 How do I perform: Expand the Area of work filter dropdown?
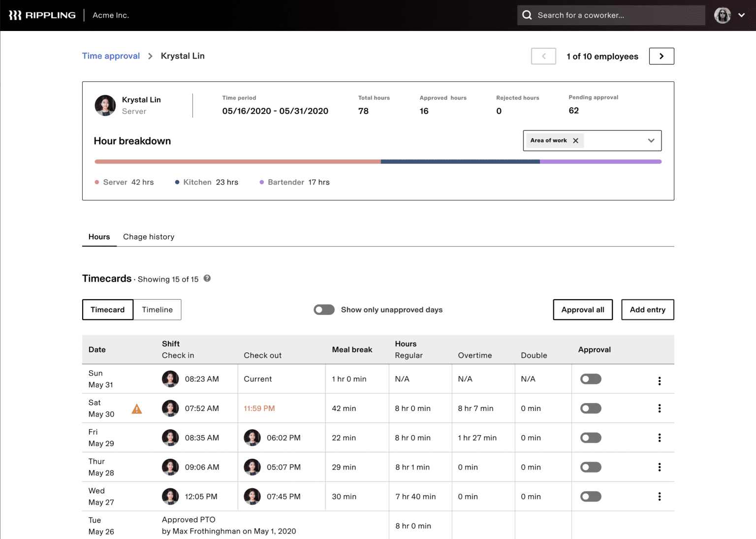tap(651, 140)
